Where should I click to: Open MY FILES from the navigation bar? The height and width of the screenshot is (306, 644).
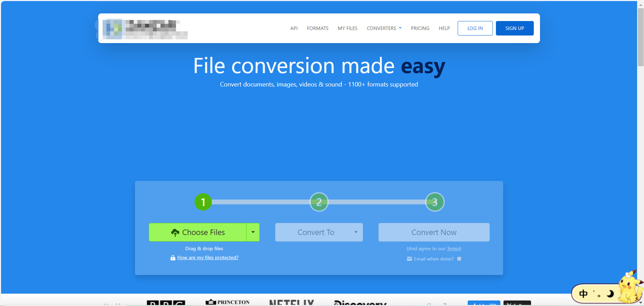(347, 28)
